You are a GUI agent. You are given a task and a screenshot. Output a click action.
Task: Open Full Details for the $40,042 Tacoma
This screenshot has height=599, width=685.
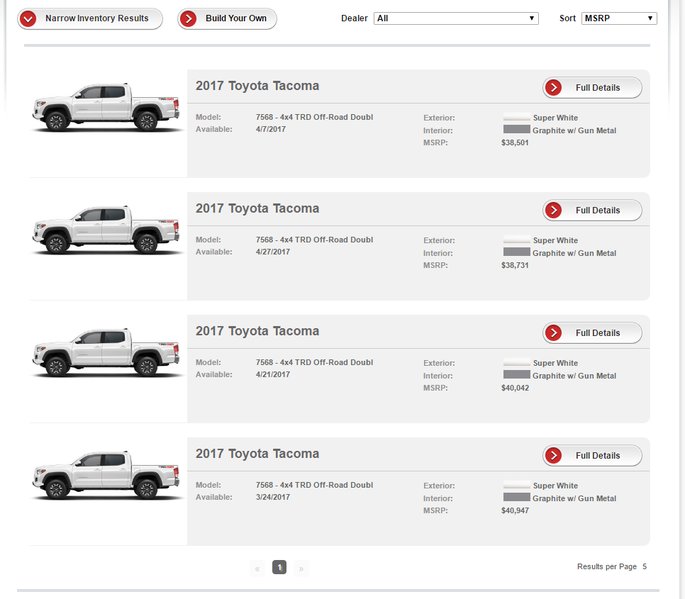[x=592, y=333]
